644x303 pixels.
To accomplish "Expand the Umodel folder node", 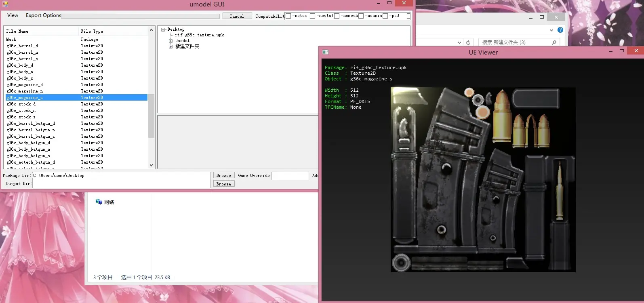I will pos(171,41).
